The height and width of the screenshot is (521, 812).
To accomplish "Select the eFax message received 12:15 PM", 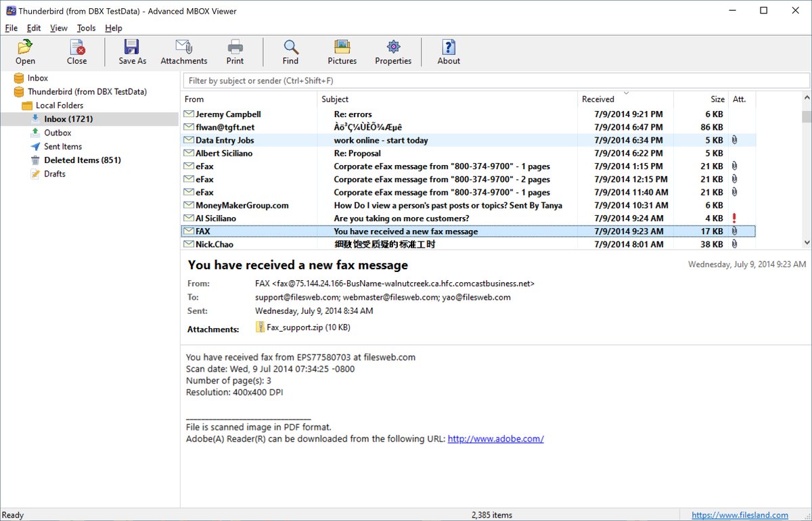I will (x=468, y=179).
